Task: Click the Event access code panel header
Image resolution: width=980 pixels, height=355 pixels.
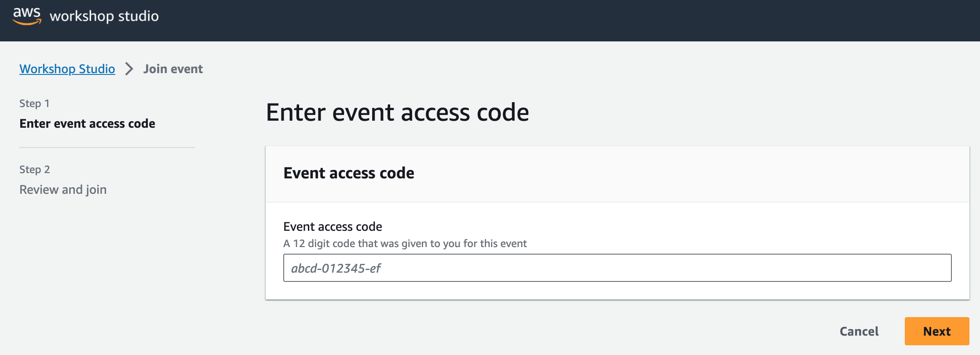Action: pyautogui.click(x=349, y=174)
